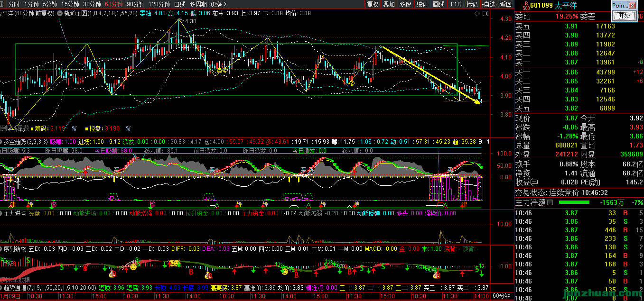Screen dimensions: 644x301
Task: Click the 换手 value 0.88%
Action: pyautogui.click(x=569, y=164)
